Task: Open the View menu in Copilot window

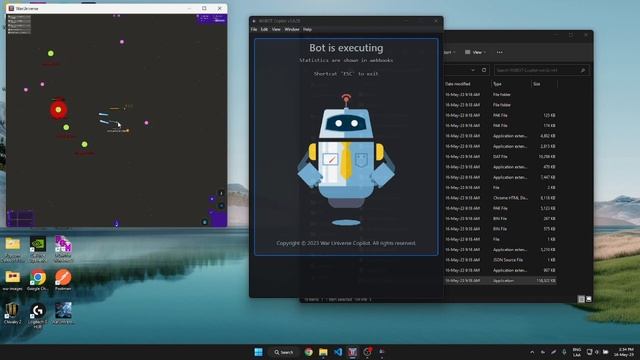Action: point(276,29)
